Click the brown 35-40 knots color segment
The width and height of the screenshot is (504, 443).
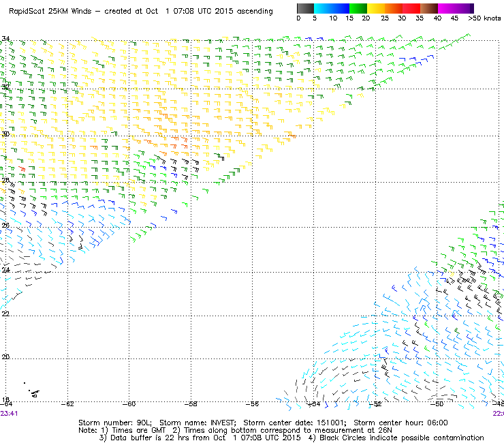[x=429, y=8]
